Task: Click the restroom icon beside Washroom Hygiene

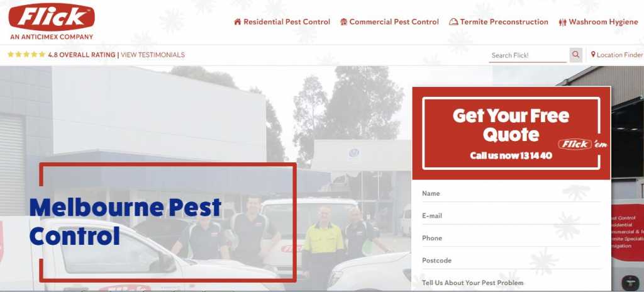Action: point(563,22)
